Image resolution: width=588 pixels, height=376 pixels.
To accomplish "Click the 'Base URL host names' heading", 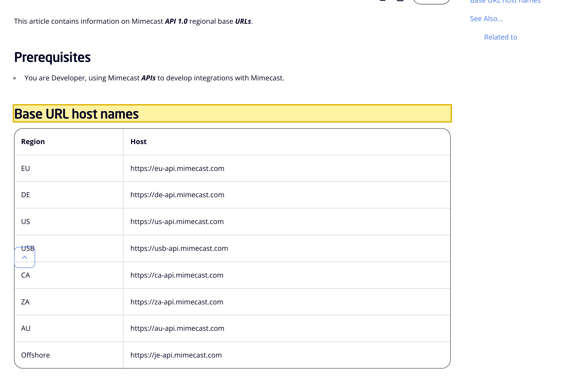I will coord(232,113).
